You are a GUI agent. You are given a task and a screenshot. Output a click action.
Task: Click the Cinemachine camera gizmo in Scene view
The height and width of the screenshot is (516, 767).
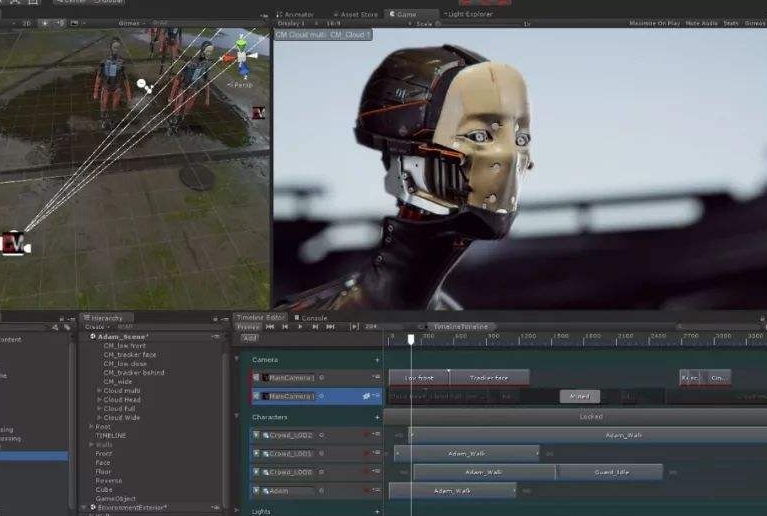coord(14,243)
